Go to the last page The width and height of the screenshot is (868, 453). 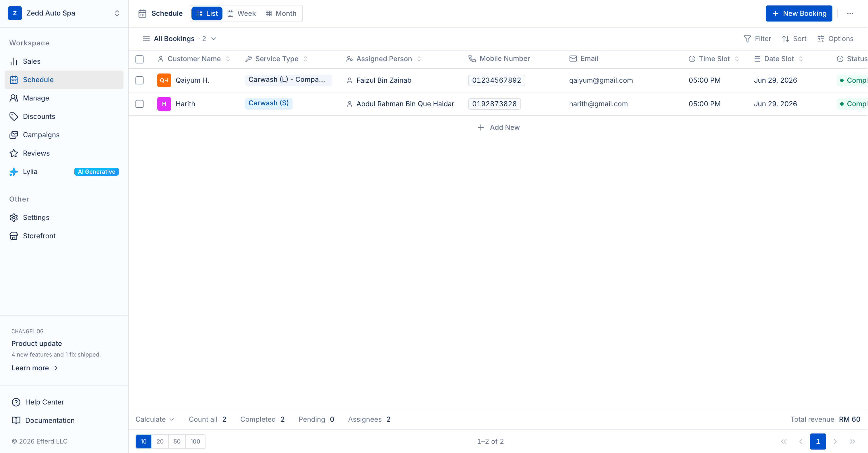click(x=852, y=442)
